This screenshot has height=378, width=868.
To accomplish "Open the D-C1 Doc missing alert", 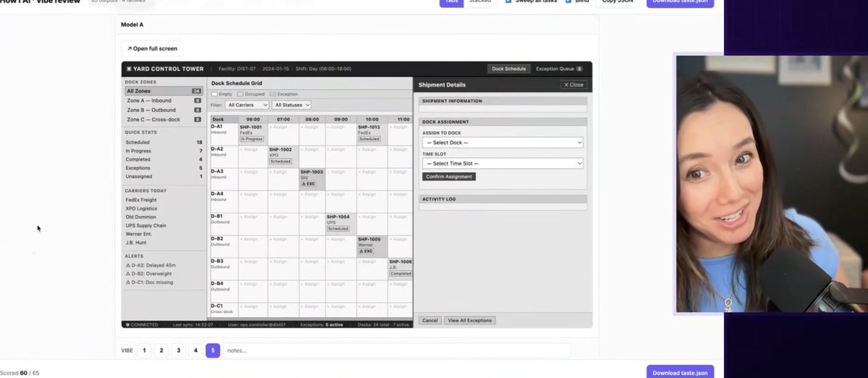I will pos(150,283).
